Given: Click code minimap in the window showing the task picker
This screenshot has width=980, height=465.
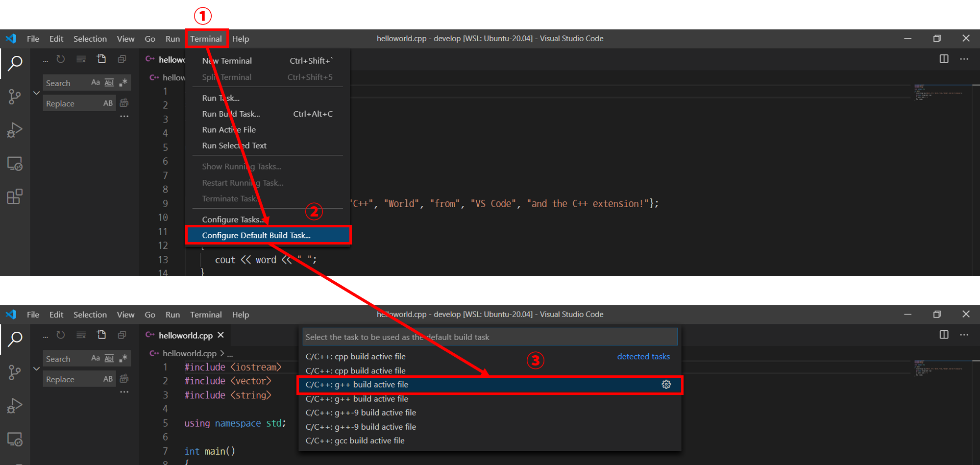Looking at the screenshot, I should [x=938, y=367].
